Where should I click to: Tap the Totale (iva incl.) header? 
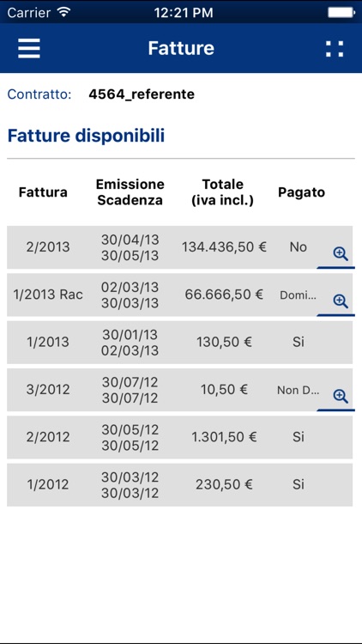[x=223, y=192]
